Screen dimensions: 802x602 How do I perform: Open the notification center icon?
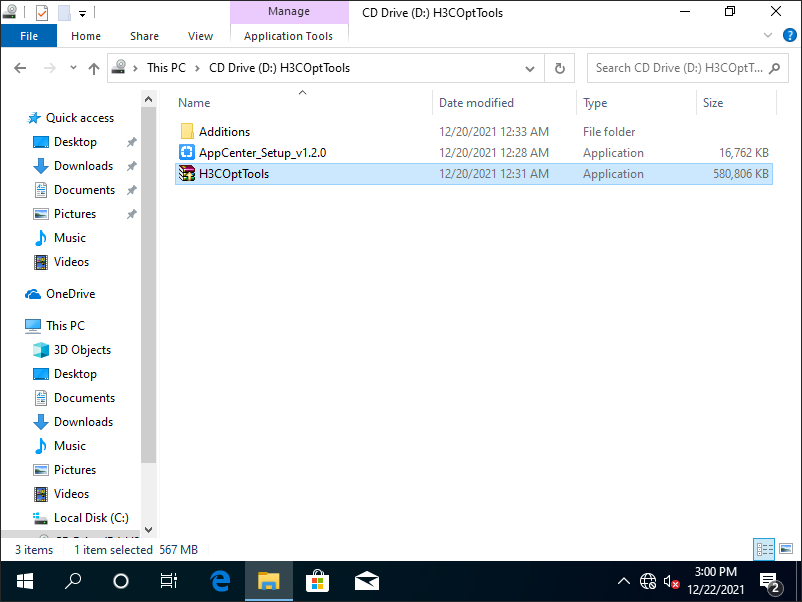(x=770, y=582)
